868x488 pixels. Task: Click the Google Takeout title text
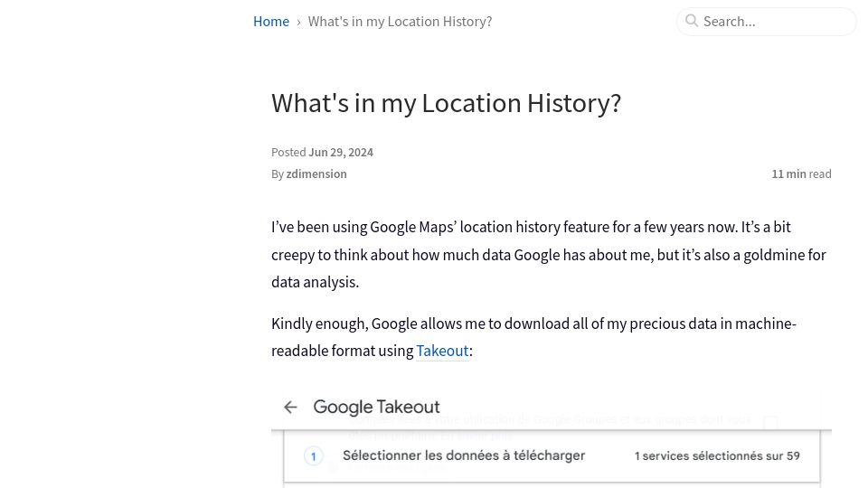[376, 408]
